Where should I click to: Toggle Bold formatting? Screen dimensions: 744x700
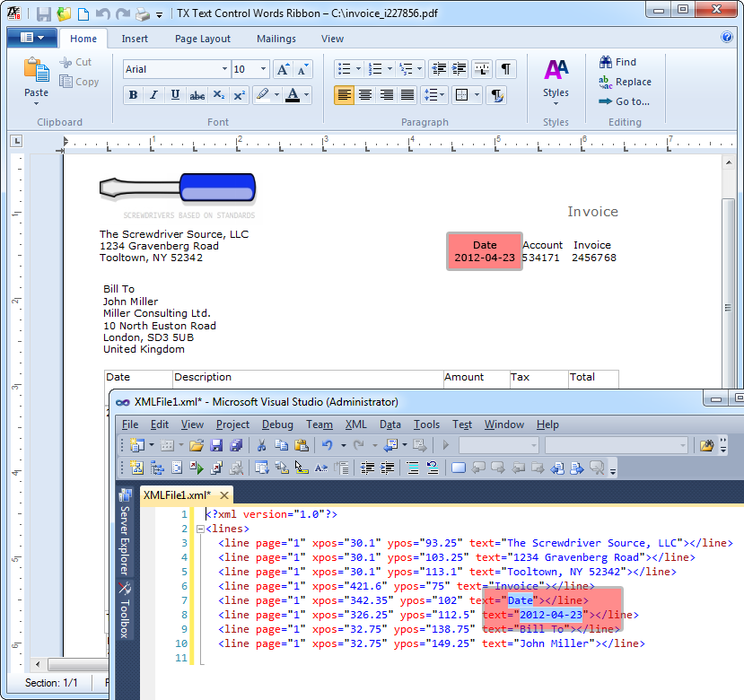[x=134, y=95]
